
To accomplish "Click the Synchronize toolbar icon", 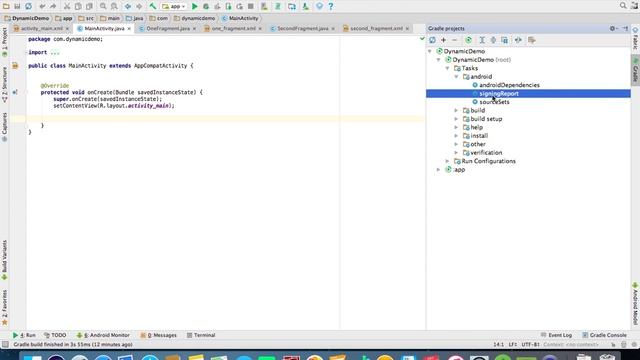I will pos(29,6).
